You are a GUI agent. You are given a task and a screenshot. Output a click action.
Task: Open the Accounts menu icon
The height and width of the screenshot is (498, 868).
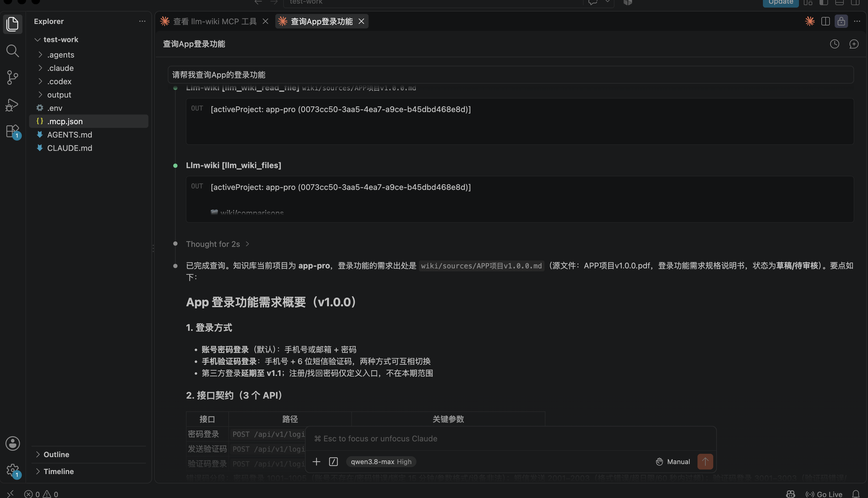click(13, 443)
